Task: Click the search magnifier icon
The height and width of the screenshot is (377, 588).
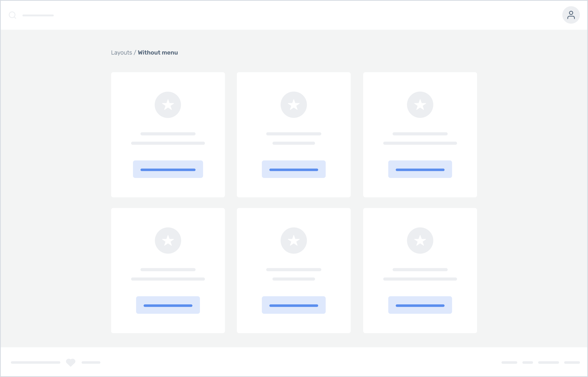Action: (12, 15)
